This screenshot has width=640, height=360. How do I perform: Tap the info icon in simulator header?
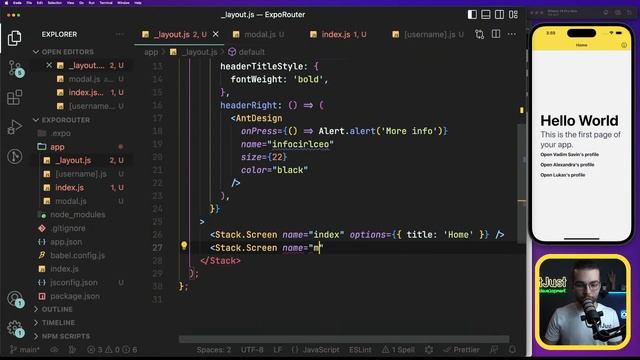point(624,45)
